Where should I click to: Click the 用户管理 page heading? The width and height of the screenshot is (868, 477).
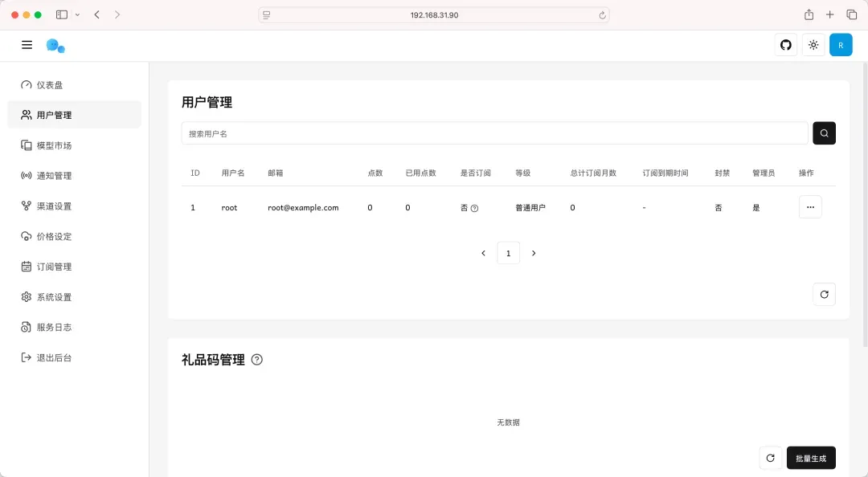click(x=207, y=102)
